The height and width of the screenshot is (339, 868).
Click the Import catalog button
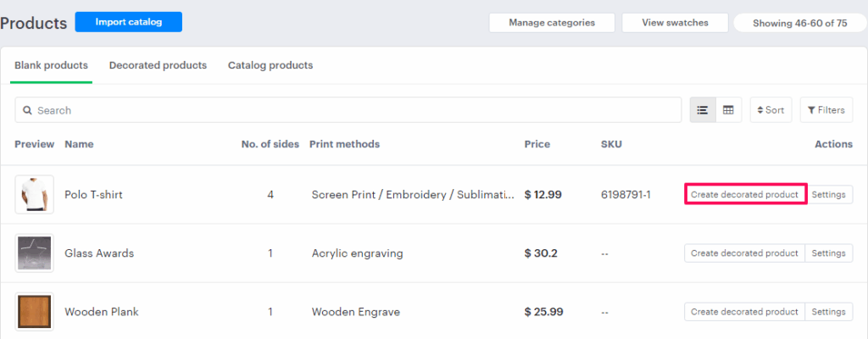click(128, 22)
